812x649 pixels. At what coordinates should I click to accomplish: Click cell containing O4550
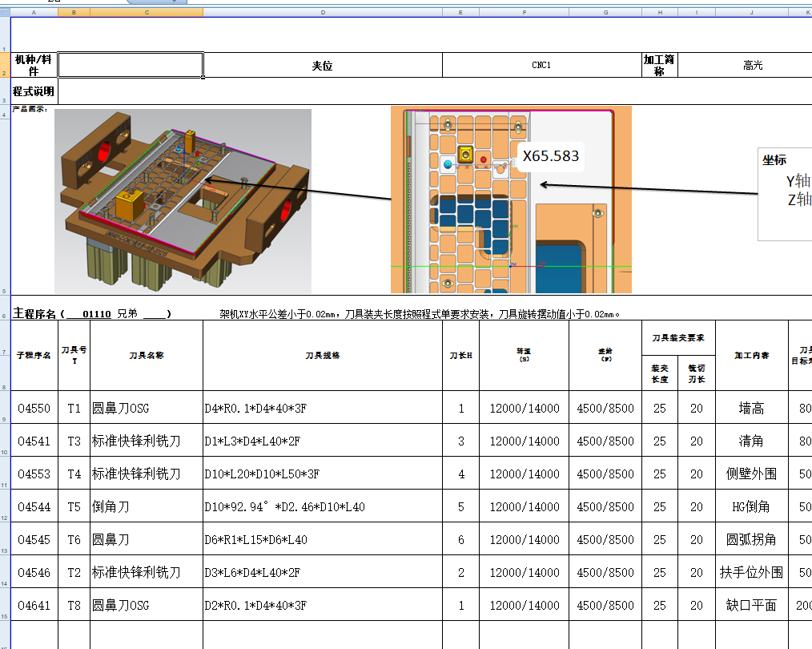pyautogui.click(x=34, y=408)
